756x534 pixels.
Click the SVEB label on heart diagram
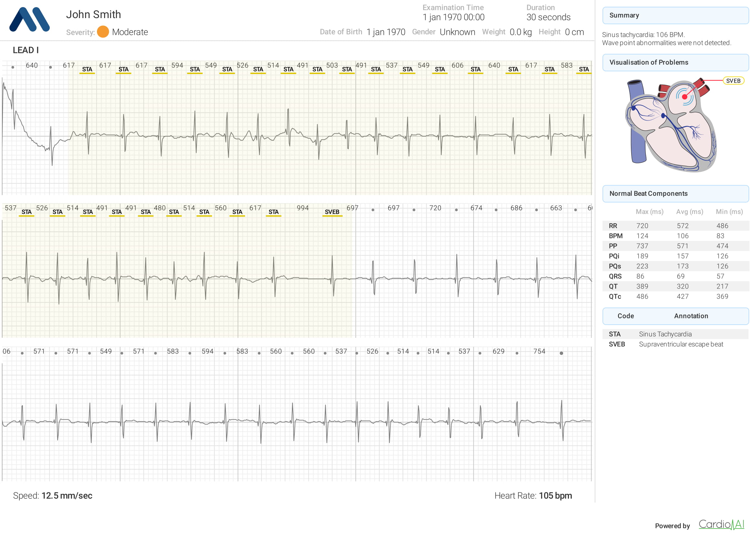pyautogui.click(x=733, y=81)
